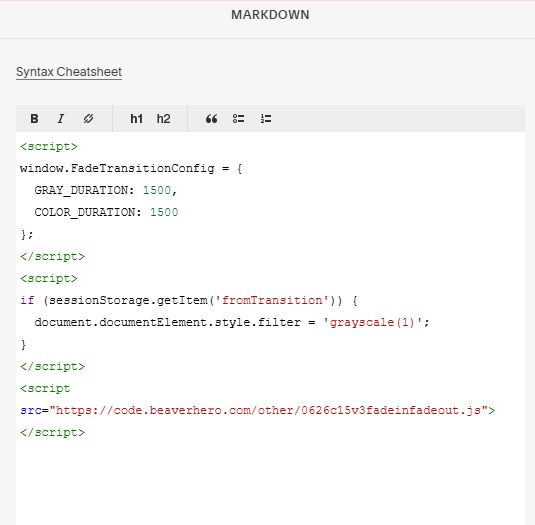The width and height of the screenshot is (535, 525).
Task: Place cursor on last </script> tag
Action: tap(53, 433)
